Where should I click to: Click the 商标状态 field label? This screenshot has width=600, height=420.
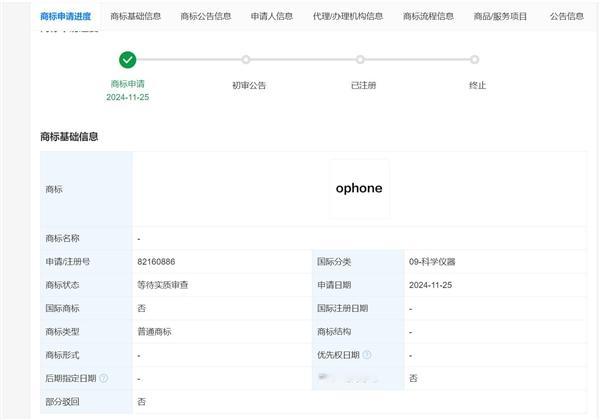62,285
